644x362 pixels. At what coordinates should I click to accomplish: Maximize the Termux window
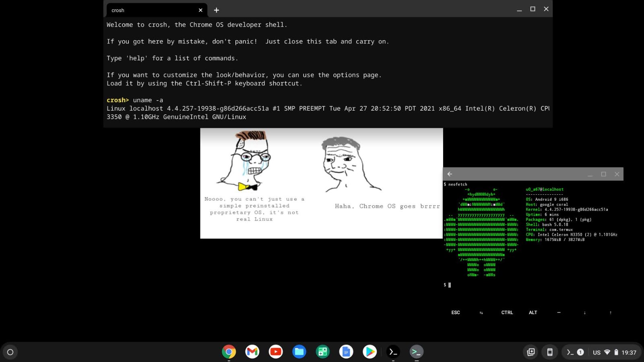tap(603, 174)
